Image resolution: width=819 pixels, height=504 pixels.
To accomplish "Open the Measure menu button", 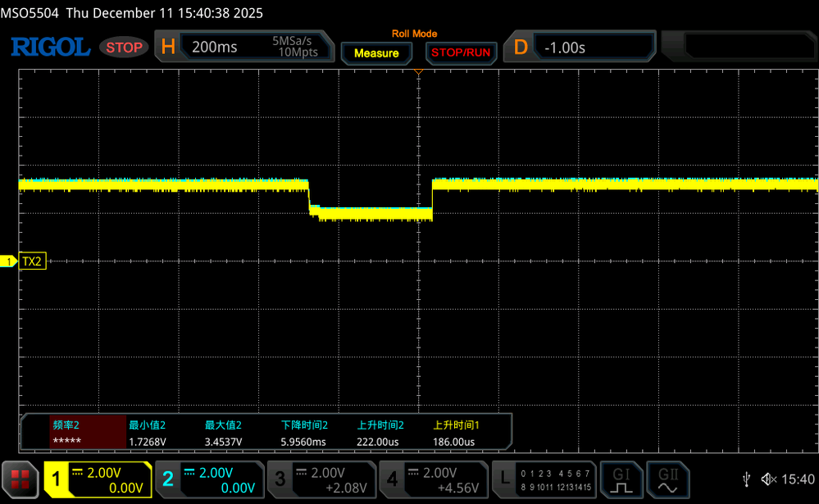I will pos(376,53).
